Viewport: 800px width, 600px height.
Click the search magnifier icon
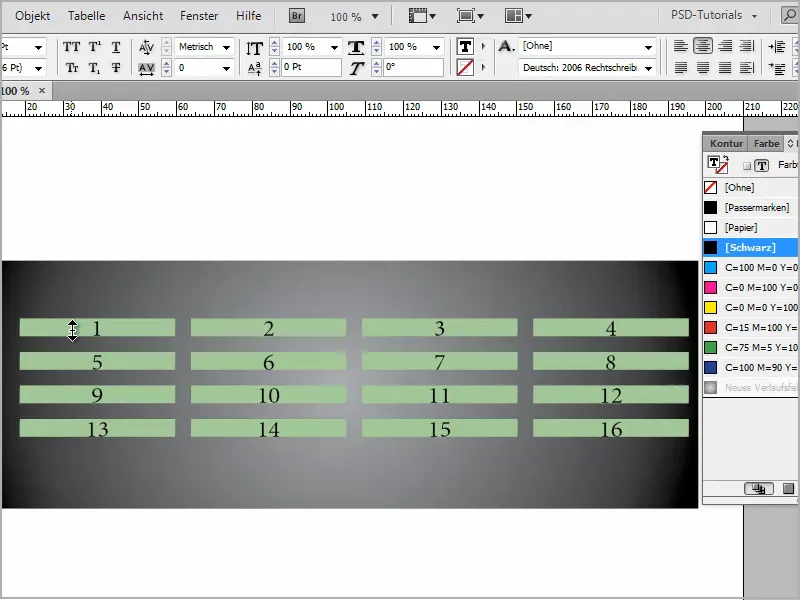789,16
